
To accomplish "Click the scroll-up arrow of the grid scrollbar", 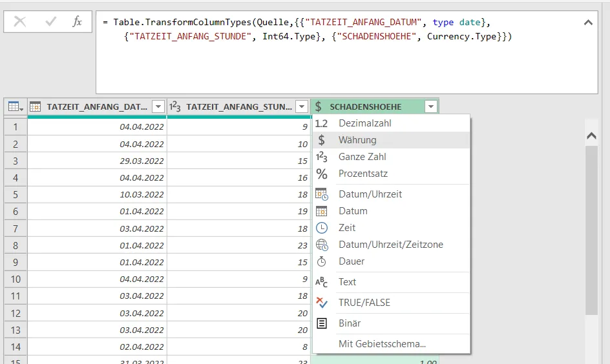I will click(x=591, y=136).
